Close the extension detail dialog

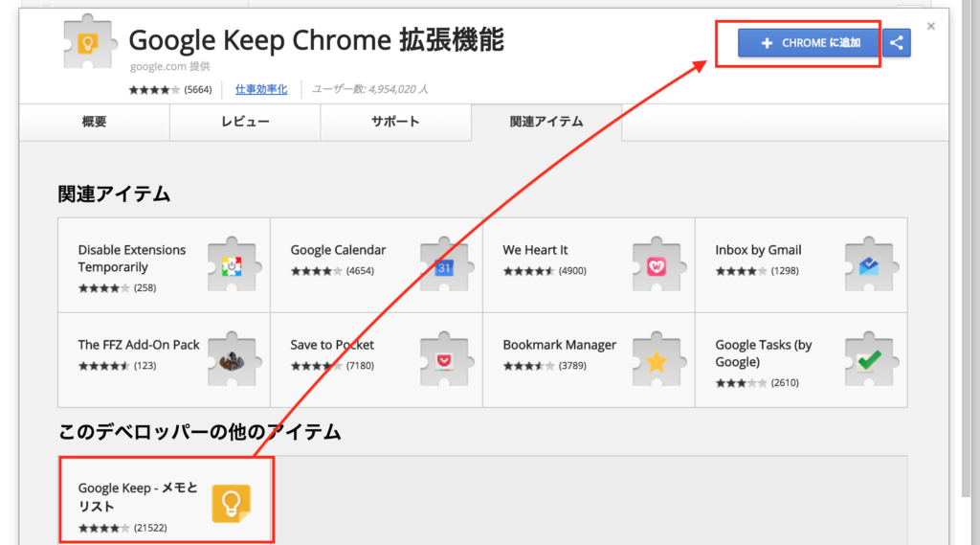pos(930,26)
